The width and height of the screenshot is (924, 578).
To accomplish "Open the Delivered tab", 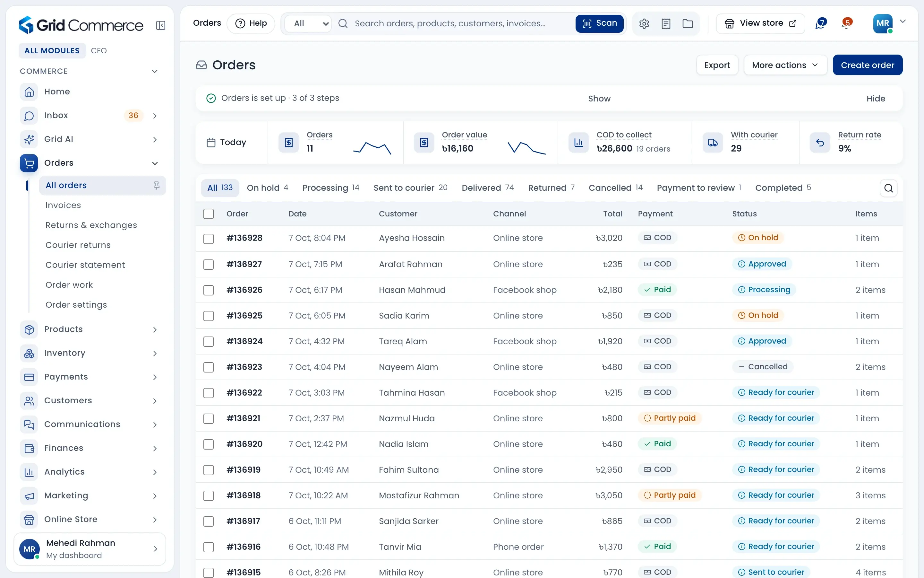I will point(488,188).
